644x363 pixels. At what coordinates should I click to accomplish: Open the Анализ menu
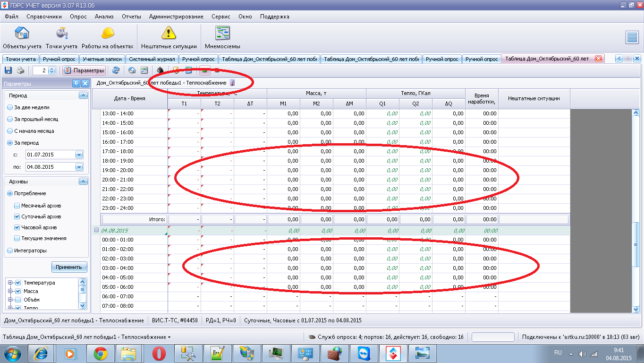pos(104,17)
